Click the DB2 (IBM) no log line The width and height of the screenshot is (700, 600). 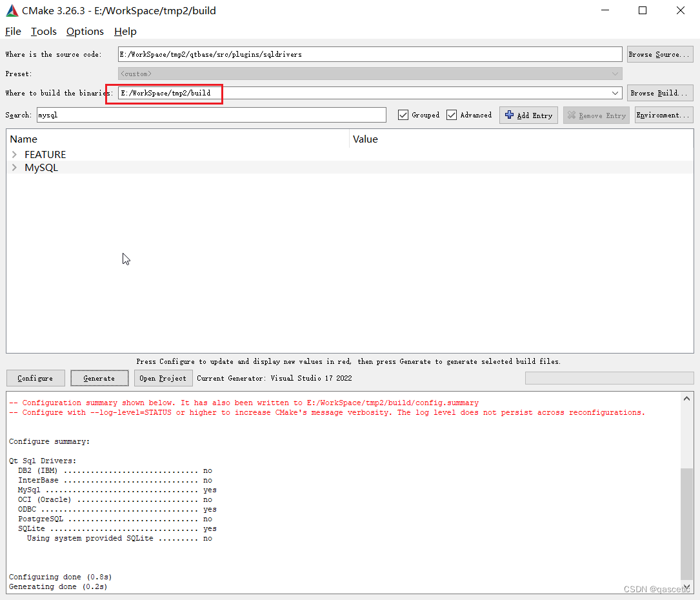coord(115,470)
